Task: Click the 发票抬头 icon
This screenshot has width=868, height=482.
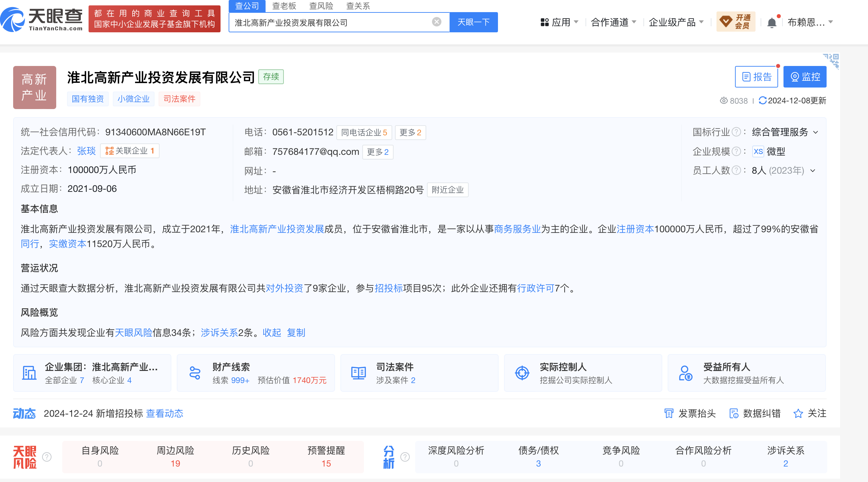Action: point(669,413)
